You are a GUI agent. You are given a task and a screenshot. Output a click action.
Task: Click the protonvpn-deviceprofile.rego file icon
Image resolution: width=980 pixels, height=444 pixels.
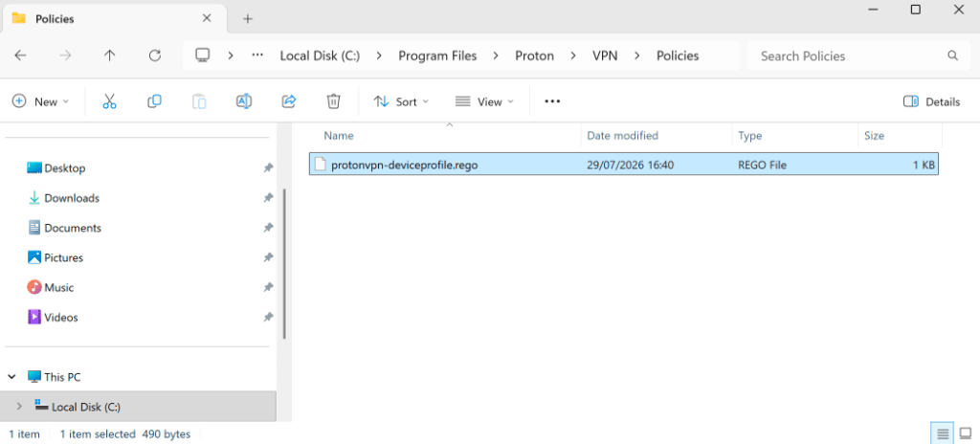320,166
